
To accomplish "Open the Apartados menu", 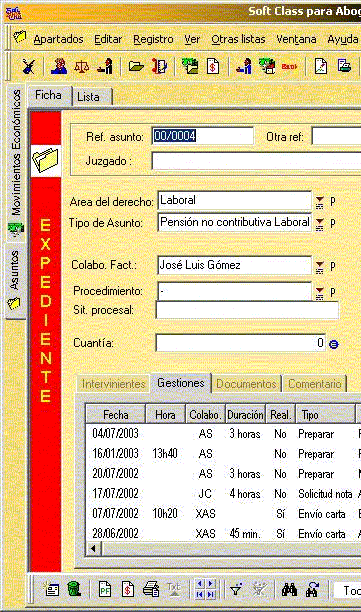I will 59,39.
